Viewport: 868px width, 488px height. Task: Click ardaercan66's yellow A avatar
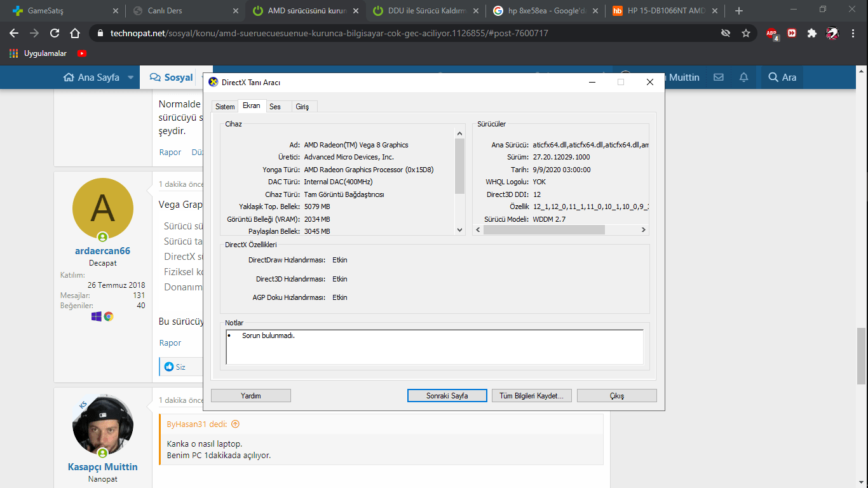[x=103, y=208]
